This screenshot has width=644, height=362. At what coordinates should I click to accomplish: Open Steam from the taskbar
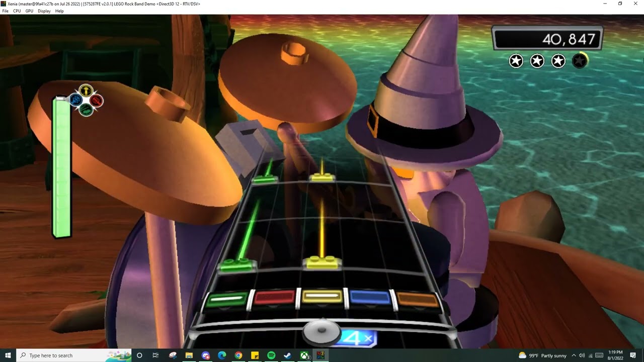(x=288, y=355)
